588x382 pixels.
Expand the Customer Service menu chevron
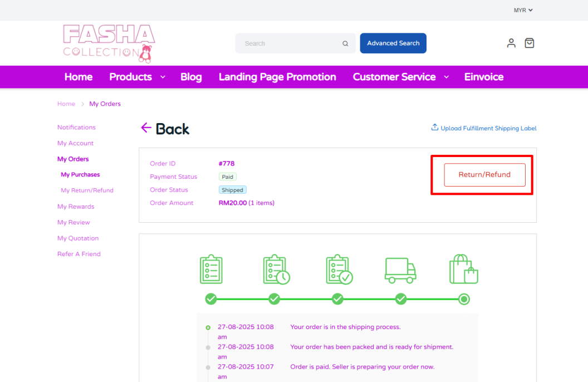(446, 77)
